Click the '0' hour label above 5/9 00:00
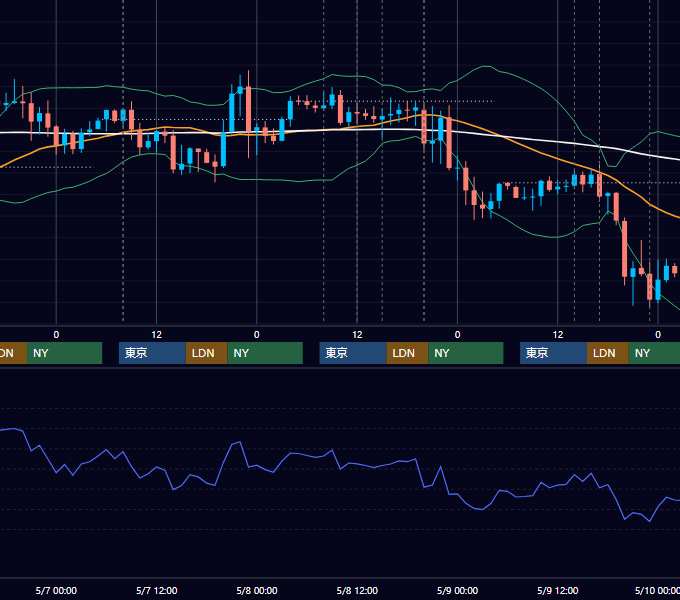 pos(457,335)
